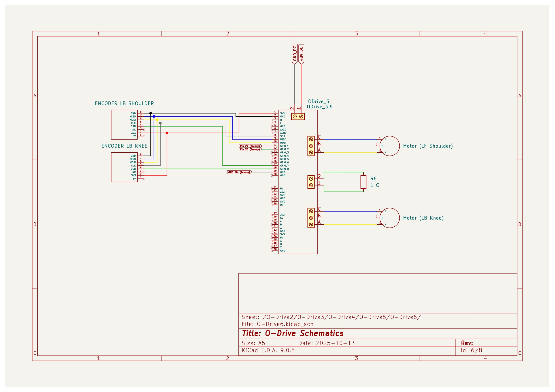Select the LF Shoulder motor circle symbol
555x392 pixels.
[x=389, y=146]
